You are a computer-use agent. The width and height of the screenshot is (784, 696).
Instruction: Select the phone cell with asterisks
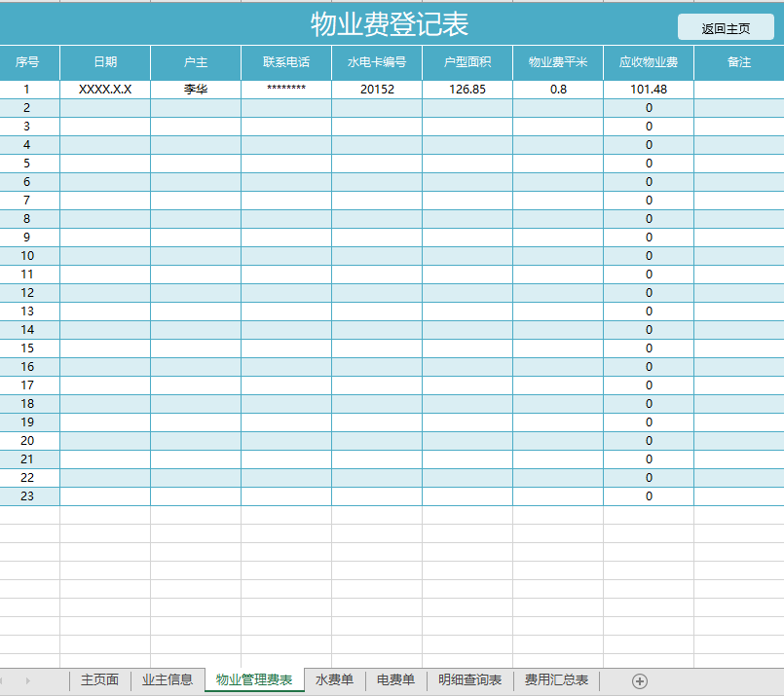pyautogui.click(x=284, y=89)
